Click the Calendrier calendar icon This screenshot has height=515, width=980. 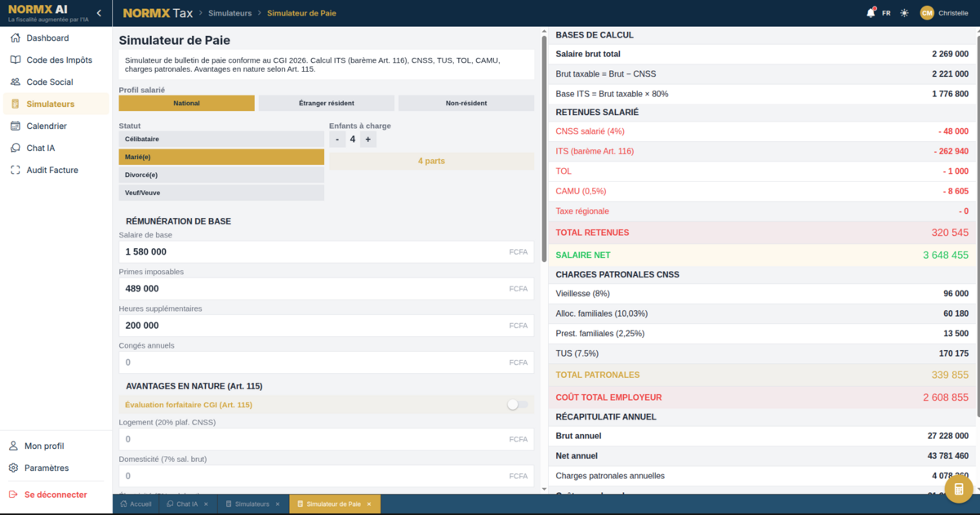click(14, 127)
